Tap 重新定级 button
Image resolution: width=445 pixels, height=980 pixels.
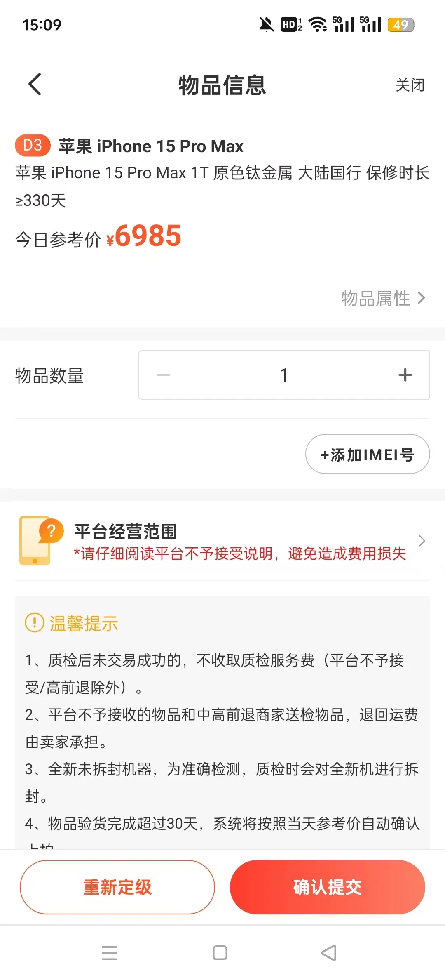click(117, 887)
